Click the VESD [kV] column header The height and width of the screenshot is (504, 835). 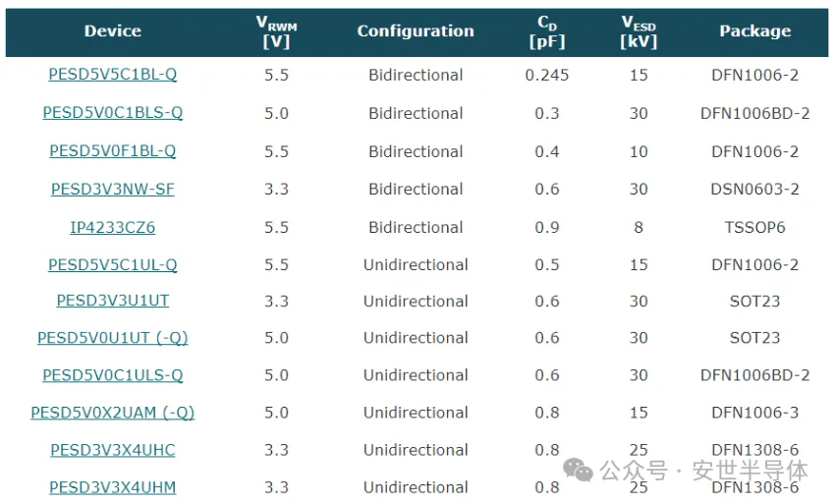tap(639, 31)
